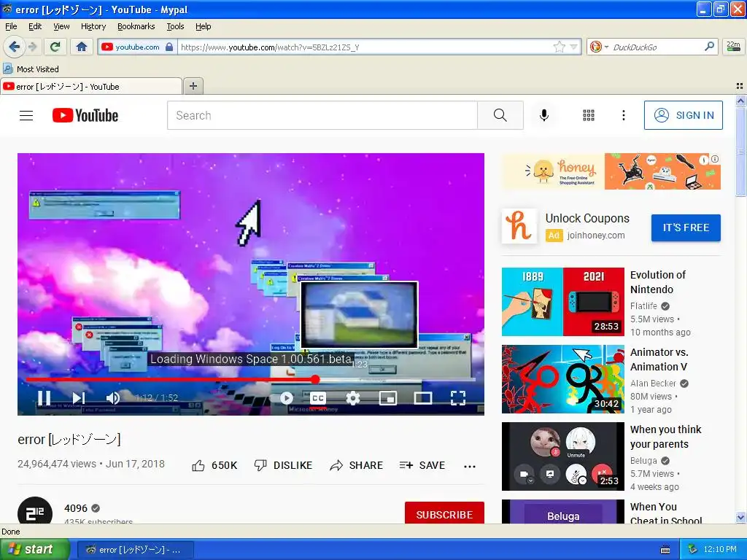Like the video with thumbs up 650K

[214, 465]
